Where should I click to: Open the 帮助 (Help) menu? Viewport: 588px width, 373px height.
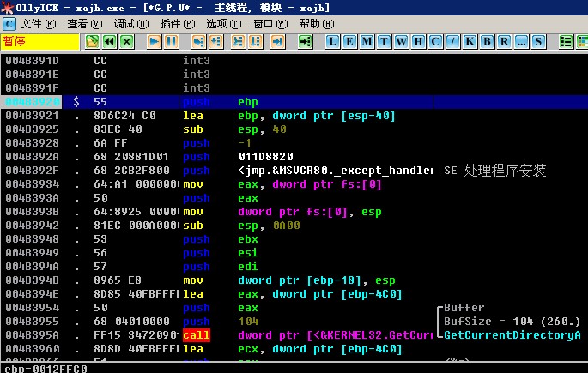pyautogui.click(x=315, y=23)
